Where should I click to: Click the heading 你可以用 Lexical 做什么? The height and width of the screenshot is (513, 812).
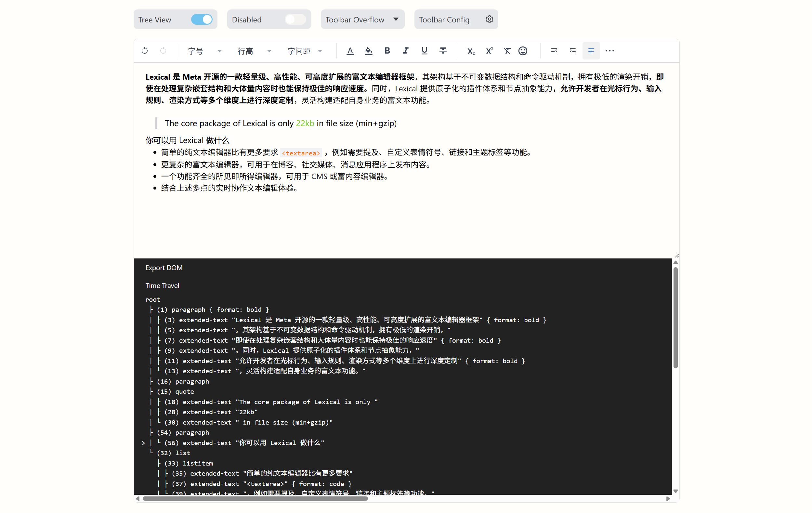[187, 140]
